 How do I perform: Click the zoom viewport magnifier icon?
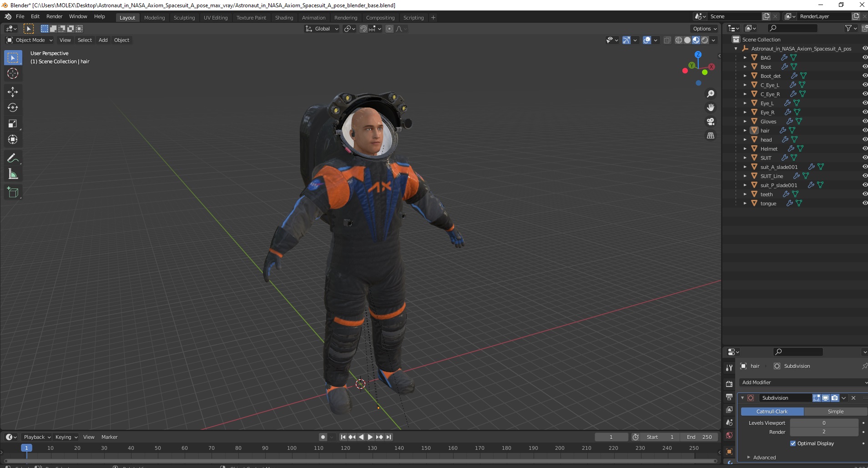click(710, 94)
